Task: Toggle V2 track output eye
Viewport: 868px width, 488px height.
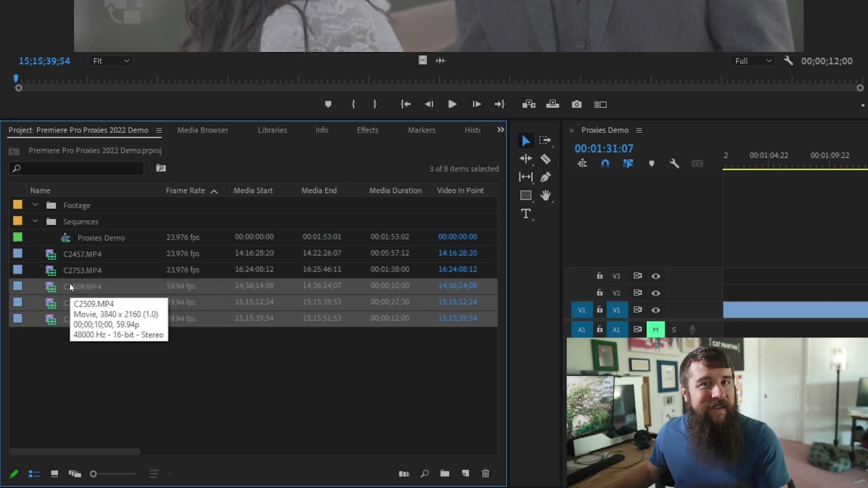Action: pyautogui.click(x=656, y=293)
